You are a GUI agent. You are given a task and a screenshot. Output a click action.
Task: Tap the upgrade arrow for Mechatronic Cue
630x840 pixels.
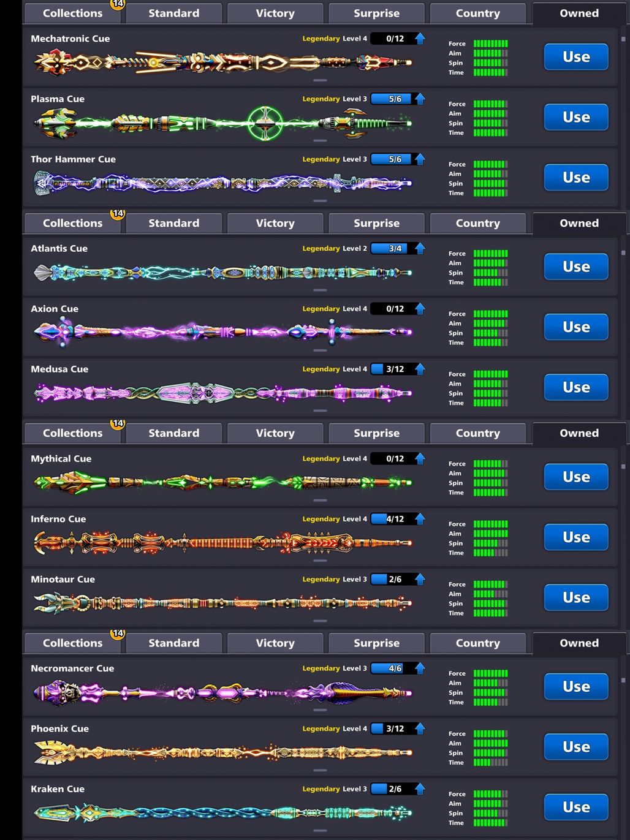[x=420, y=39]
